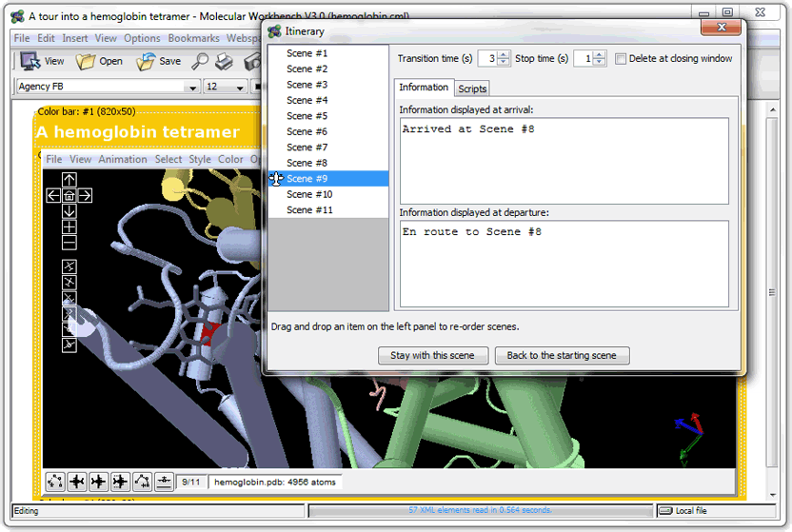Decrease Transition time with down spinner arrow

[x=503, y=62]
